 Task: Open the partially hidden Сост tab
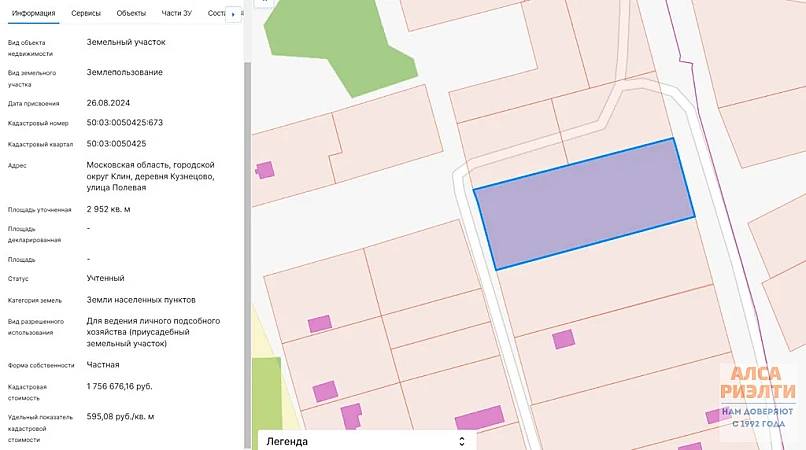pos(216,13)
